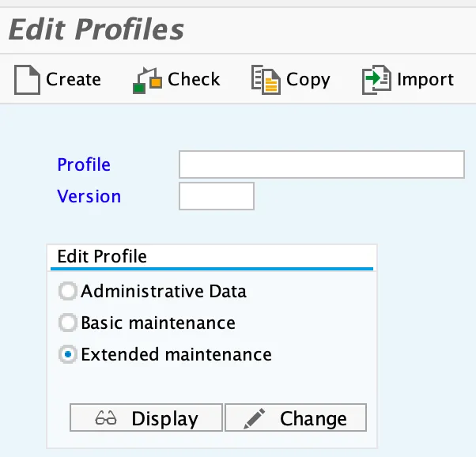Click the Create text in toolbar
476x457 pixels.
(74, 80)
